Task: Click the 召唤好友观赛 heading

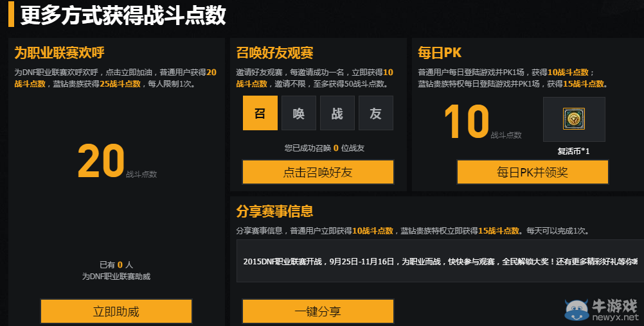Action: tap(275, 53)
